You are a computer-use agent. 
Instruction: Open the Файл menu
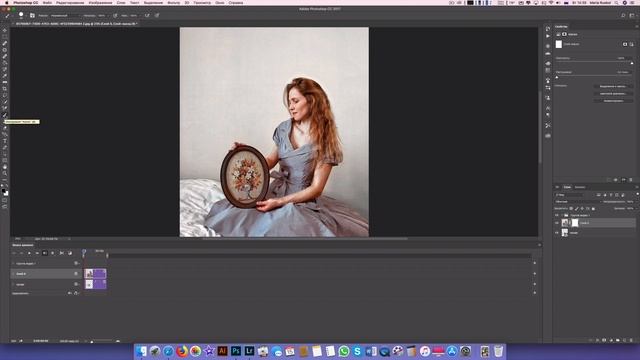click(x=47, y=2)
